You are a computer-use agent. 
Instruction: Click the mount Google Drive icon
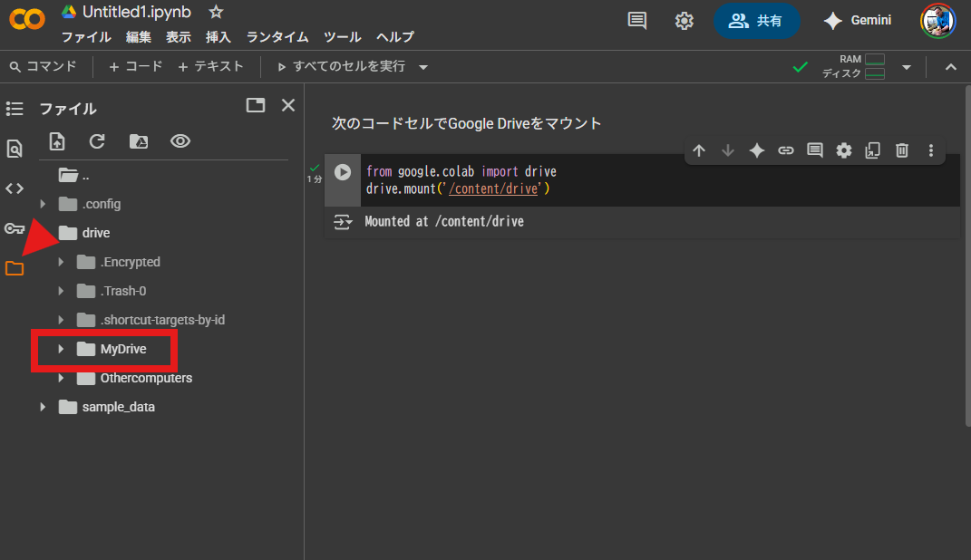pyautogui.click(x=138, y=141)
